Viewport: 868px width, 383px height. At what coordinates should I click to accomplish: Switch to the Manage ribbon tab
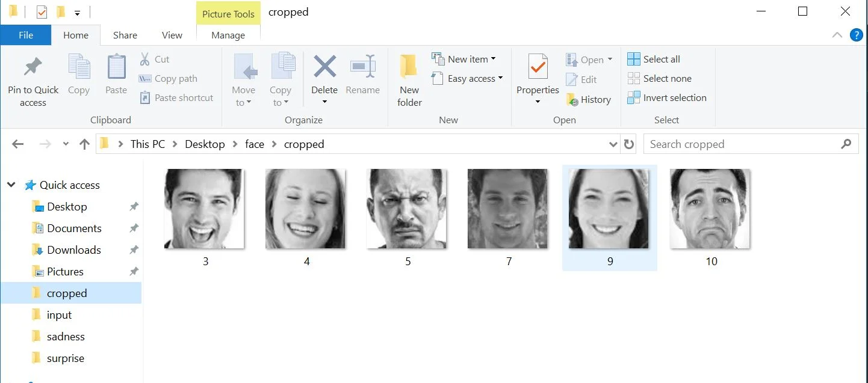(228, 35)
